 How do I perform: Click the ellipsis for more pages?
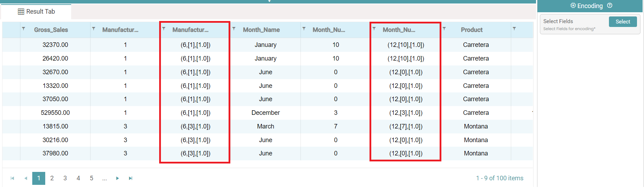pyautogui.click(x=104, y=178)
